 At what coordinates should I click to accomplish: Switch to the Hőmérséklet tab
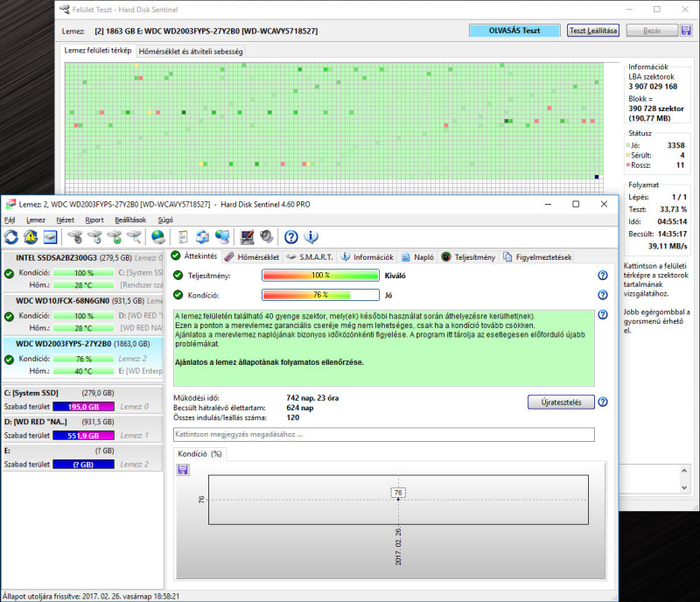pos(252,257)
